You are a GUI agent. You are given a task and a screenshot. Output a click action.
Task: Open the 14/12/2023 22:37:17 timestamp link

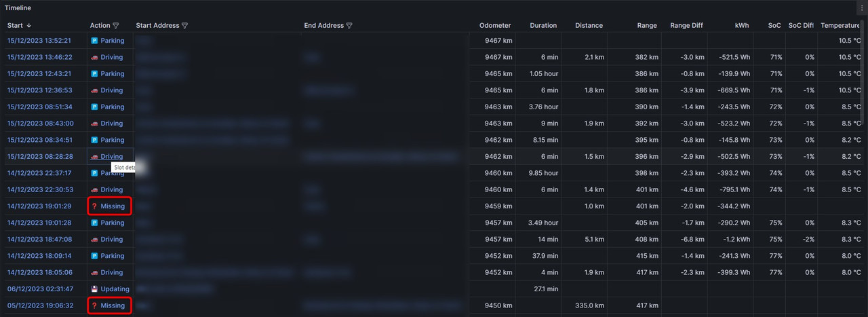[x=39, y=173]
